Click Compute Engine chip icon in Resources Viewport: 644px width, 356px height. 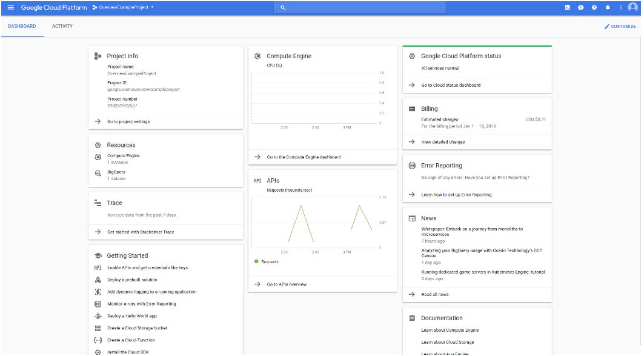point(98,157)
